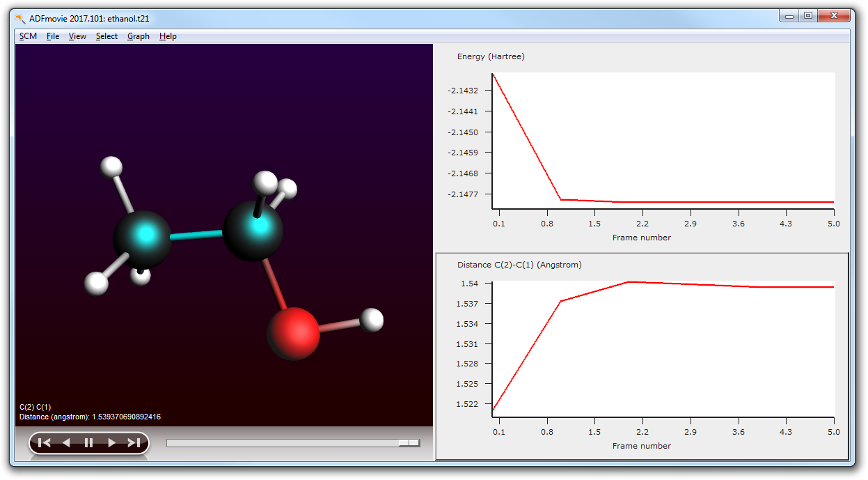Screen dimensions: 868x480
Task: Click Frame number label under distance graph
Action: coord(642,446)
